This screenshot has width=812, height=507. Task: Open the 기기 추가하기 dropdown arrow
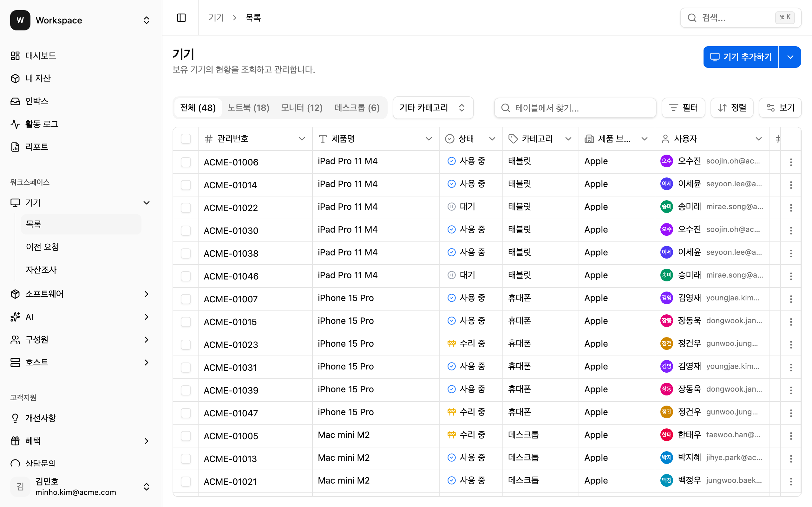(790, 57)
